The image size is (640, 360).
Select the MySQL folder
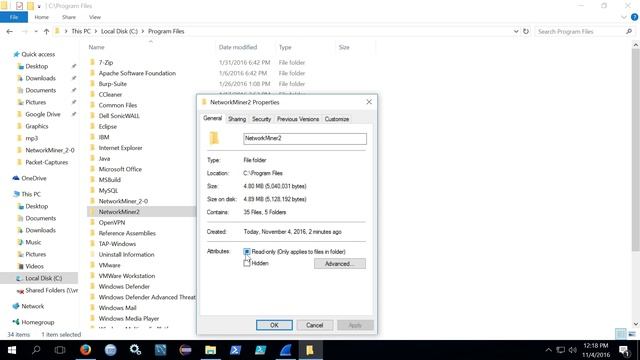(108, 191)
